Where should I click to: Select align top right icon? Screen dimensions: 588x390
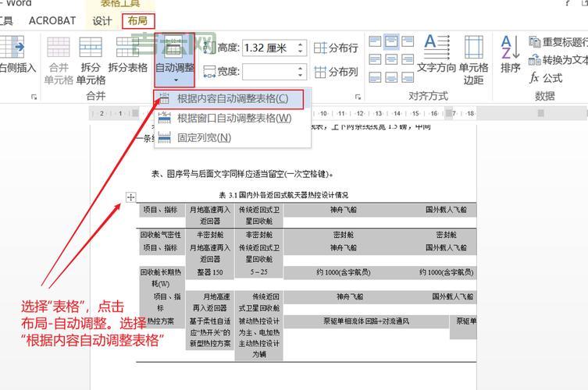pos(408,41)
